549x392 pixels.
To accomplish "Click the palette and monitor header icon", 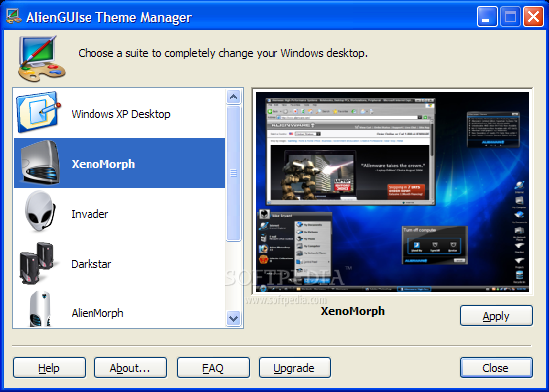I will (x=42, y=58).
